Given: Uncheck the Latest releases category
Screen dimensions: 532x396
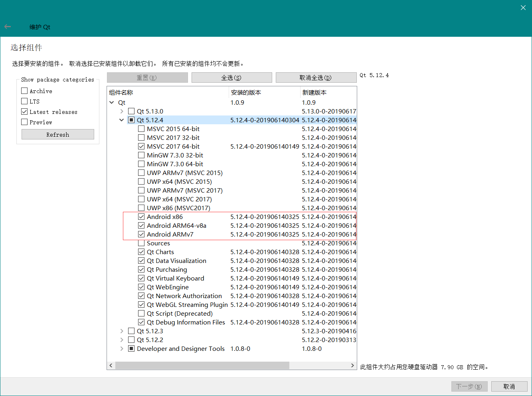Looking at the screenshot, I should pyautogui.click(x=24, y=111).
